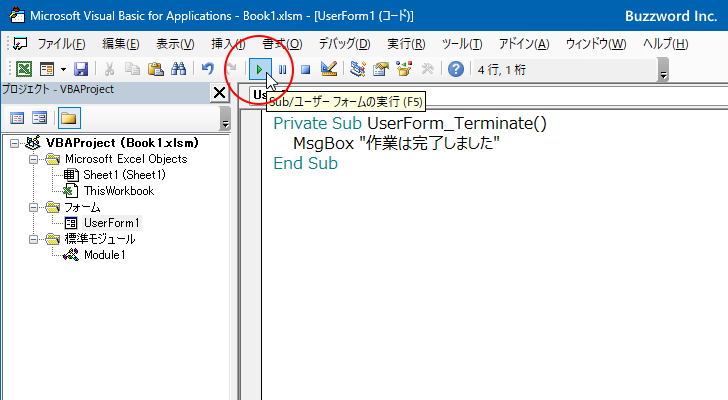The width and height of the screenshot is (728, 400).
Task: Select the 標準モジュール folder item
Action: point(100,239)
